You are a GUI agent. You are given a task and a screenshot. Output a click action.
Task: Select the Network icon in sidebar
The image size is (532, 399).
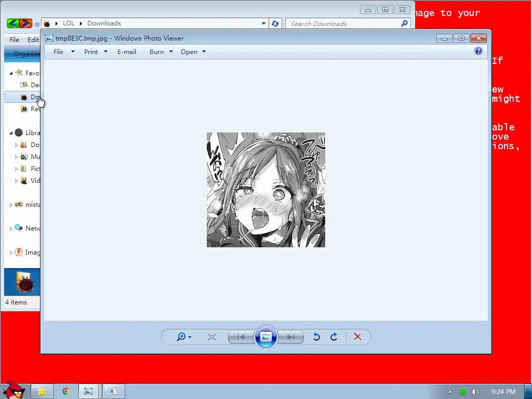coord(19,228)
